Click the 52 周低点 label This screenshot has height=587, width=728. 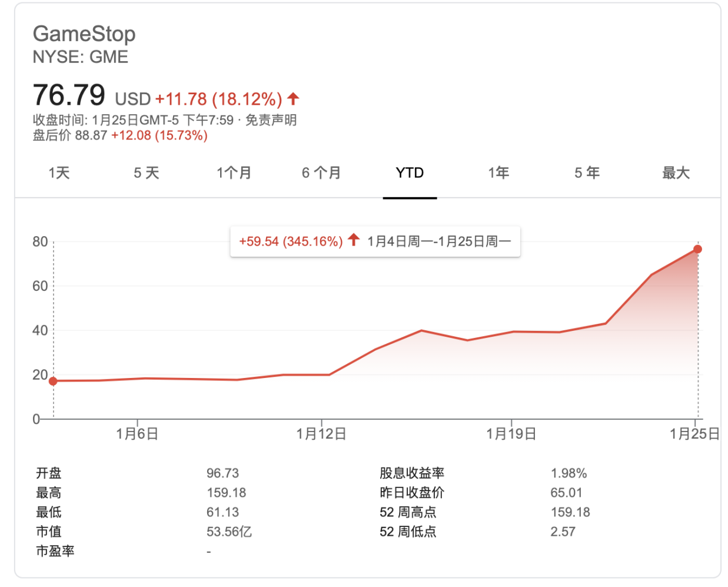(408, 532)
